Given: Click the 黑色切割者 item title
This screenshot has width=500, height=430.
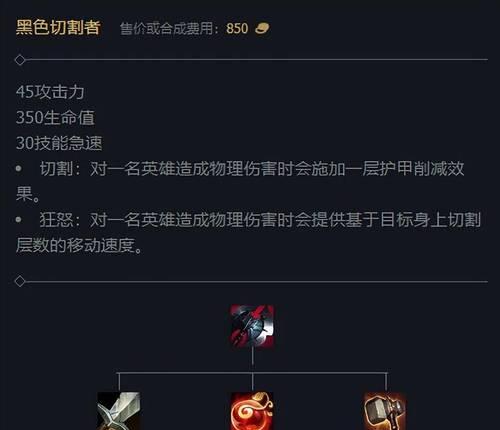Looking at the screenshot, I should pos(58,27).
